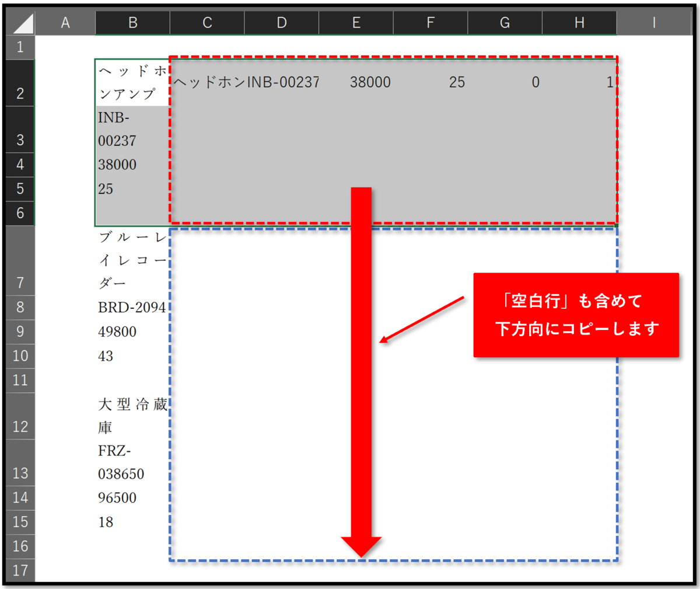Viewport: 700px width, 589px height.
Task: Select column E header
Action: 356,23
